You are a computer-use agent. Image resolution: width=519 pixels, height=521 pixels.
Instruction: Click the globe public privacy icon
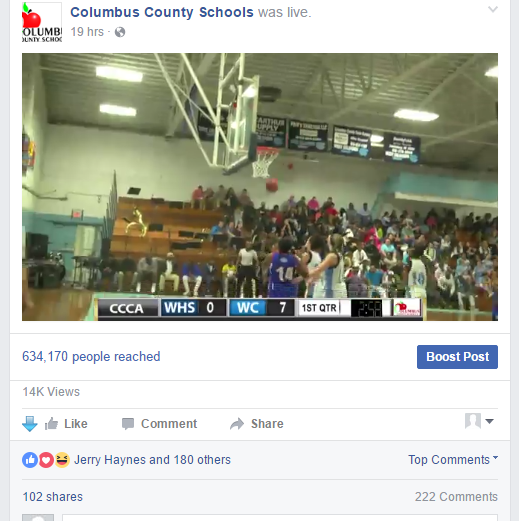coord(120,32)
